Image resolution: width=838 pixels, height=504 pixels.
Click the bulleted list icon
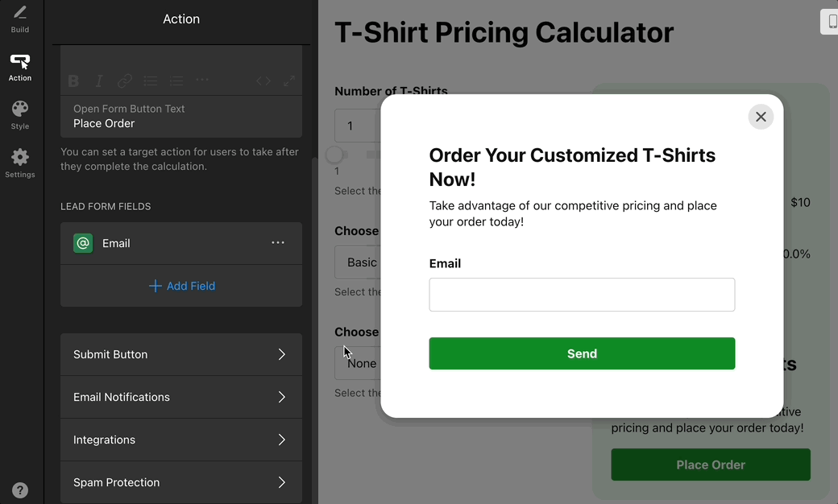click(x=151, y=81)
